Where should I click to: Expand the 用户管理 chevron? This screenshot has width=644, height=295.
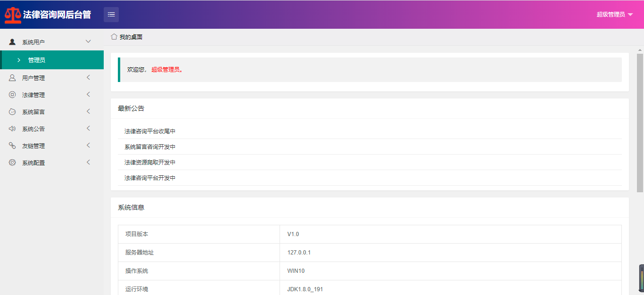(88, 77)
